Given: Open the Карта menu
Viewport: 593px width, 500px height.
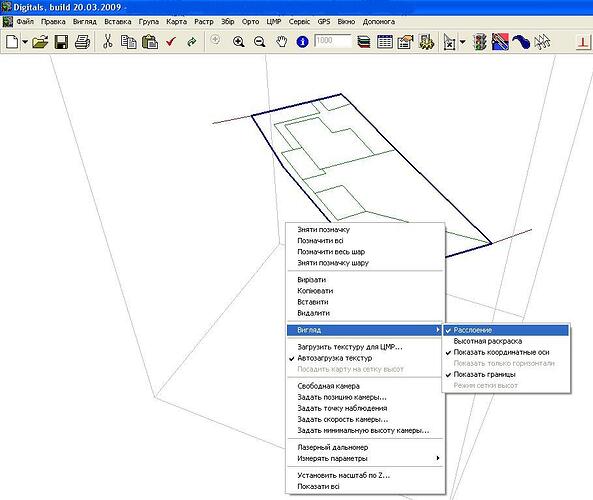Looking at the screenshot, I should click(x=176, y=22).
